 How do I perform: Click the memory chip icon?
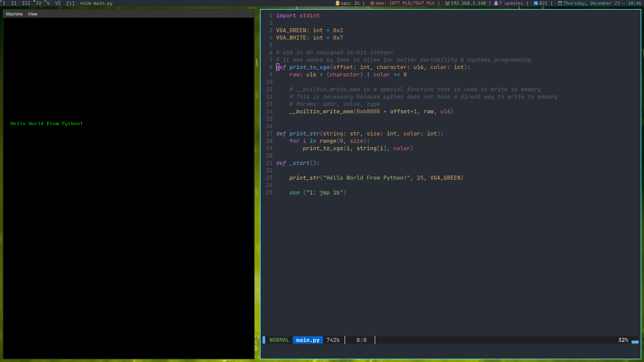(372, 3)
